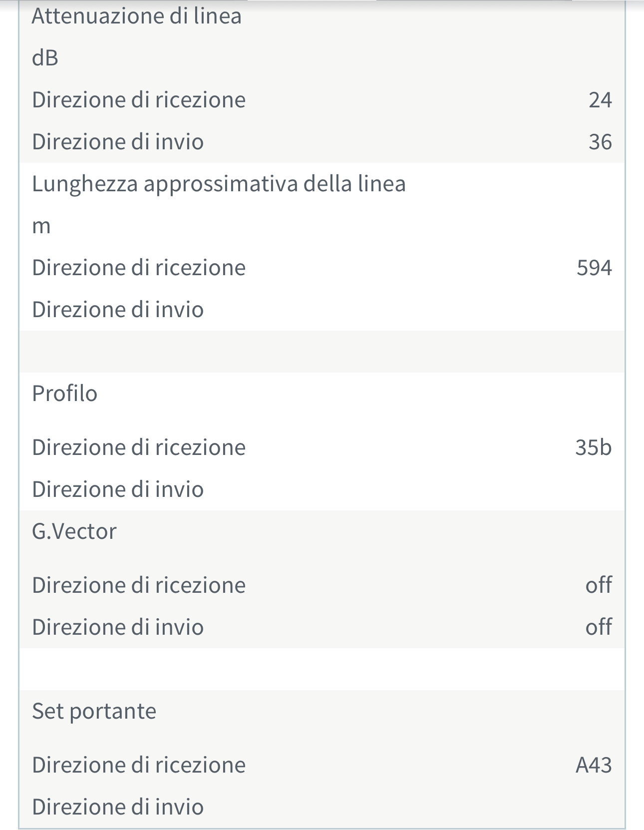Select the line length value 594

click(x=594, y=268)
